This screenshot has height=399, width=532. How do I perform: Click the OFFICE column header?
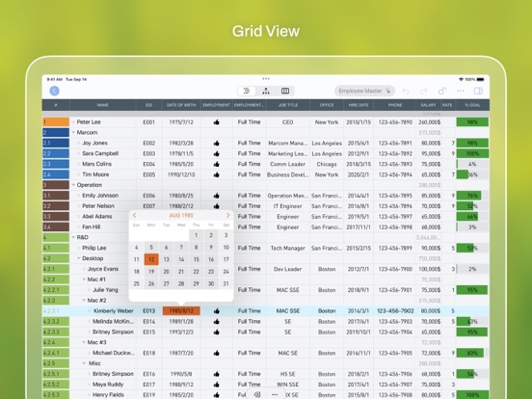click(x=327, y=105)
